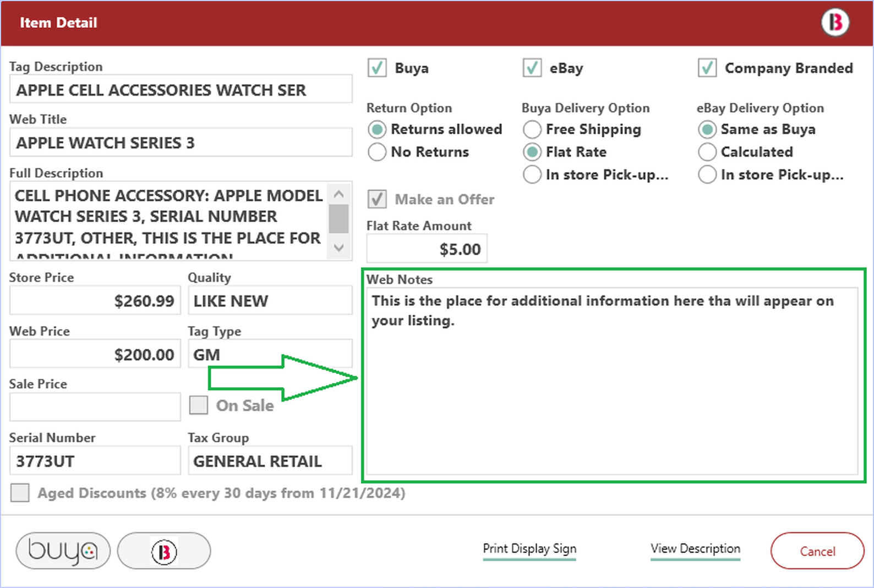Click the Bravo logo icon in header

coord(835,23)
